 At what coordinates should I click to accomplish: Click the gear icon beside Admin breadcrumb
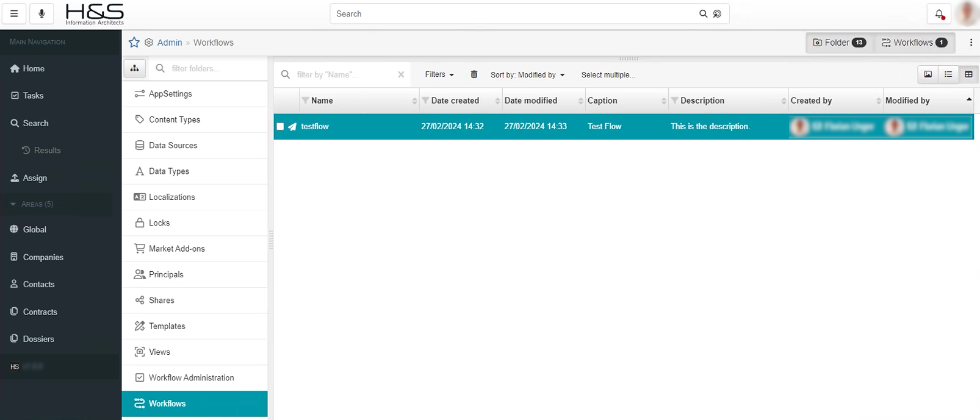(149, 43)
